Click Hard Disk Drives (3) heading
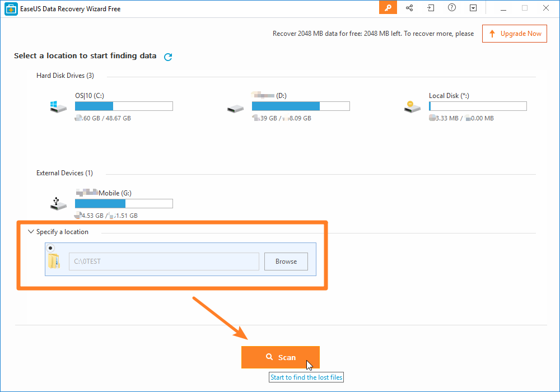Image resolution: width=560 pixels, height=392 pixels. 65,76
